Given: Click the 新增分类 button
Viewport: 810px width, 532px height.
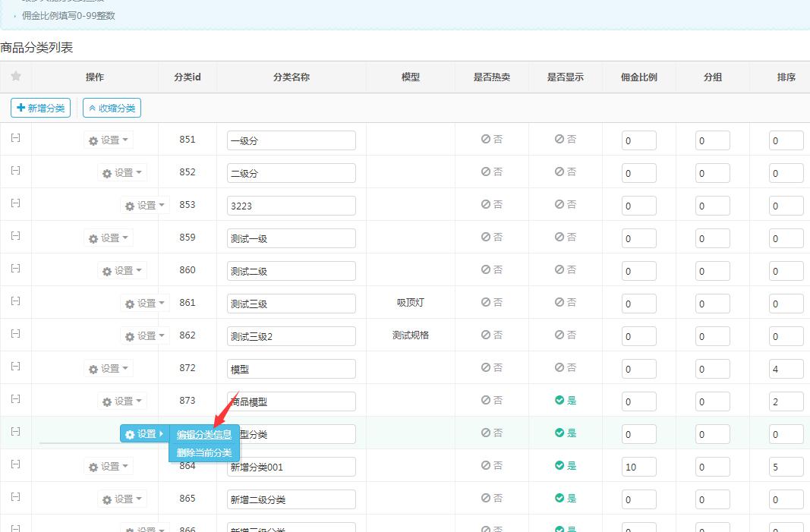Looking at the screenshot, I should point(40,108).
